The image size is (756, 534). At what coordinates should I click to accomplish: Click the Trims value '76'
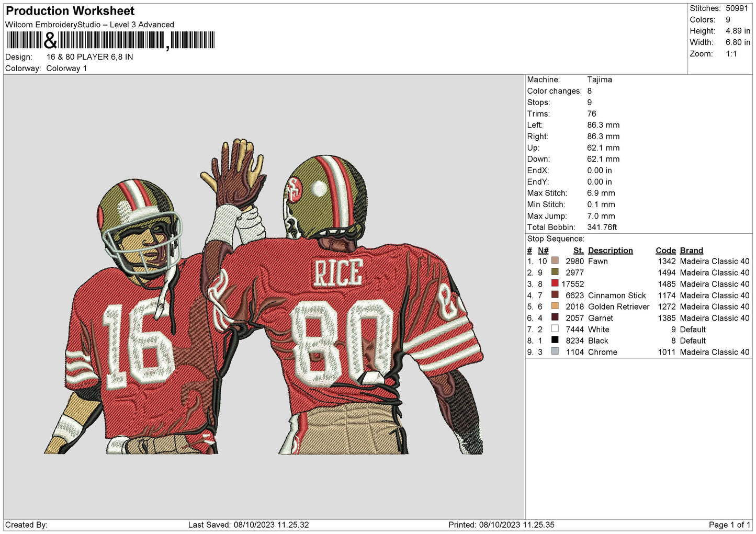592,114
